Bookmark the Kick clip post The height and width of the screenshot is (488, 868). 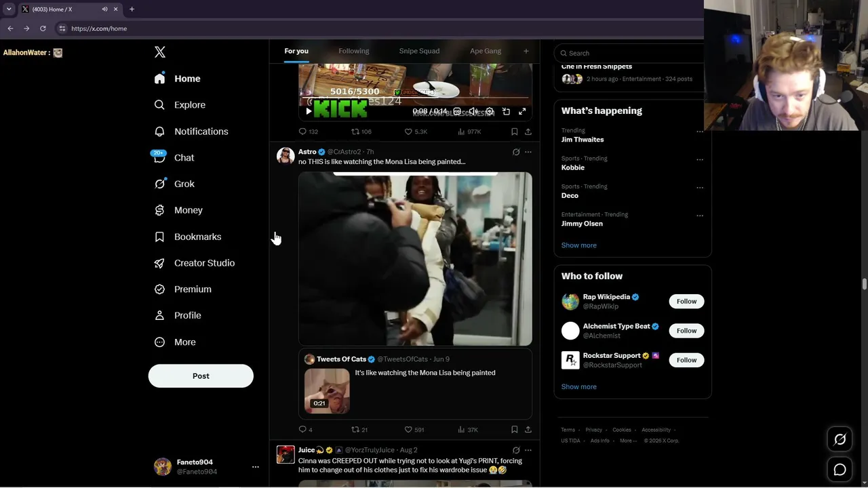coord(515,131)
